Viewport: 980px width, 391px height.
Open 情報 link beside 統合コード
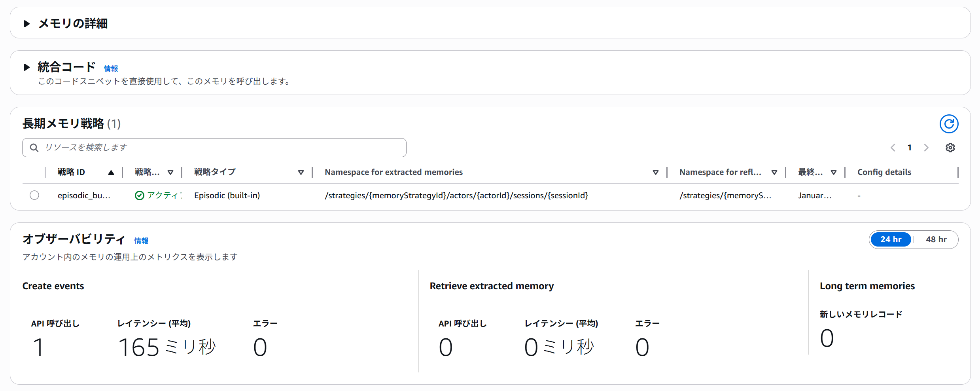[x=111, y=69]
